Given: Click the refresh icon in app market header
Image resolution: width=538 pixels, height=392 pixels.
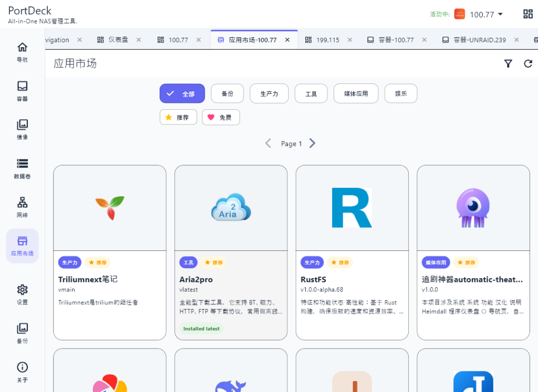Looking at the screenshot, I should pyautogui.click(x=528, y=63).
